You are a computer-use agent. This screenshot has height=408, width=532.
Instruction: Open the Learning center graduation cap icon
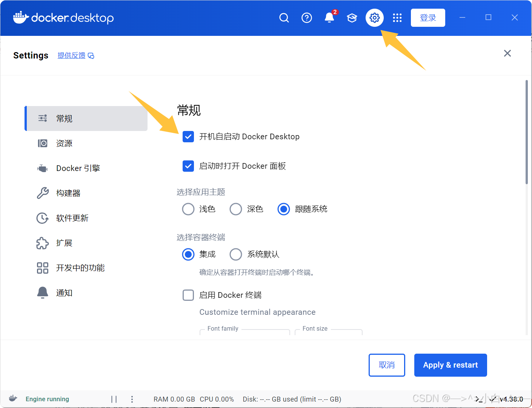click(352, 18)
